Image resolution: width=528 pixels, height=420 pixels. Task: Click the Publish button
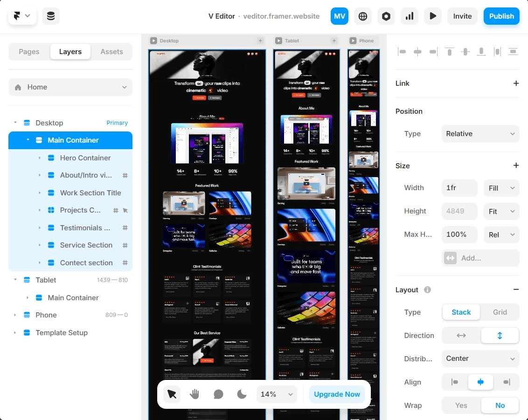pyautogui.click(x=501, y=16)
